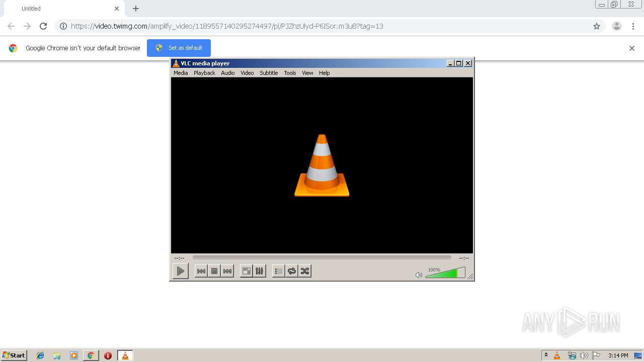Go back in Chrome
Viewport: 644px width, 362px height.
pyautogui.click(x=11, y=26)
